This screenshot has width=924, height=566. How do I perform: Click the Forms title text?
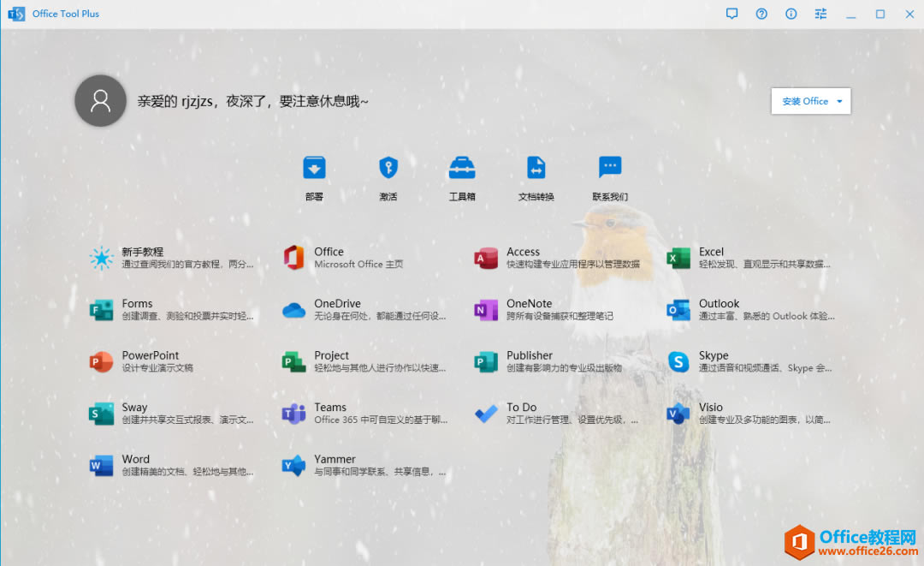tap(137, 303)
